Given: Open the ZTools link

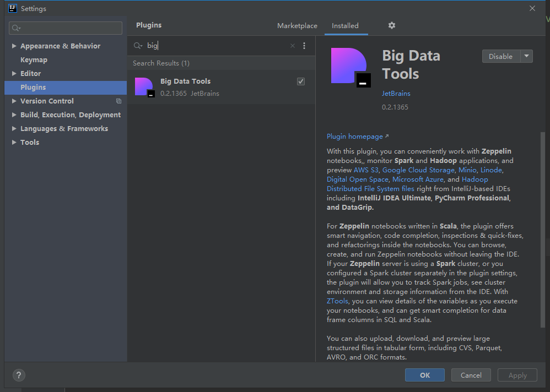Looking at the screenshot, I should [337, 301].
